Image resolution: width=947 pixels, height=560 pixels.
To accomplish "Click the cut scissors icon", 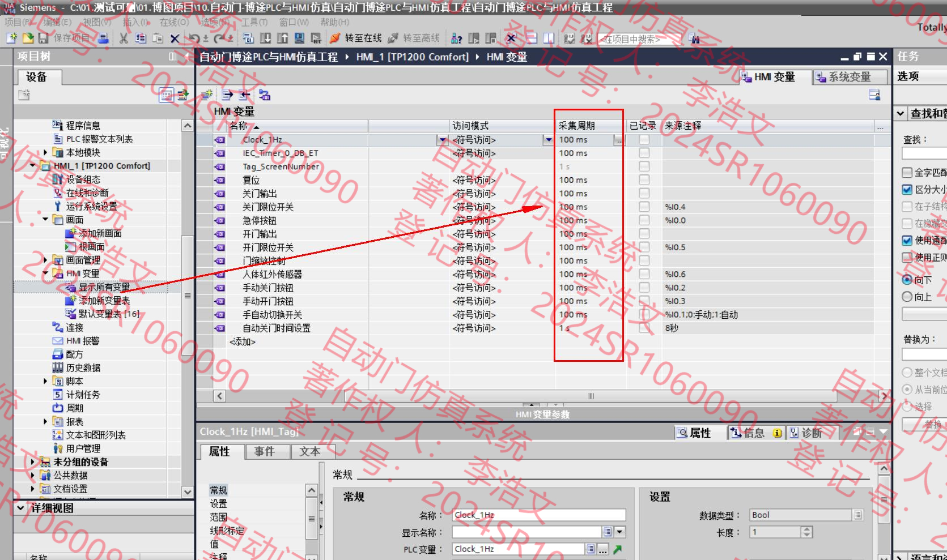I will click(124, 39).
